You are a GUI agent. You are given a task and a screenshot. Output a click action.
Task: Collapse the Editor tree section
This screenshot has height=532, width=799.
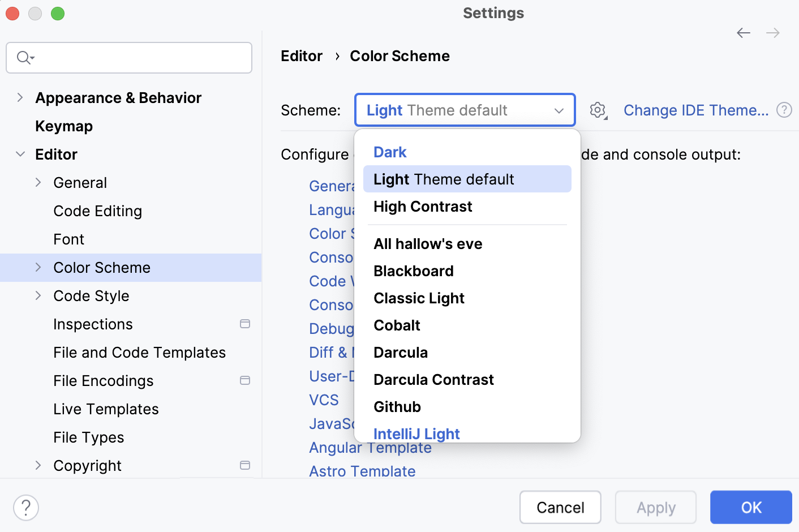[x=20, y=154]
